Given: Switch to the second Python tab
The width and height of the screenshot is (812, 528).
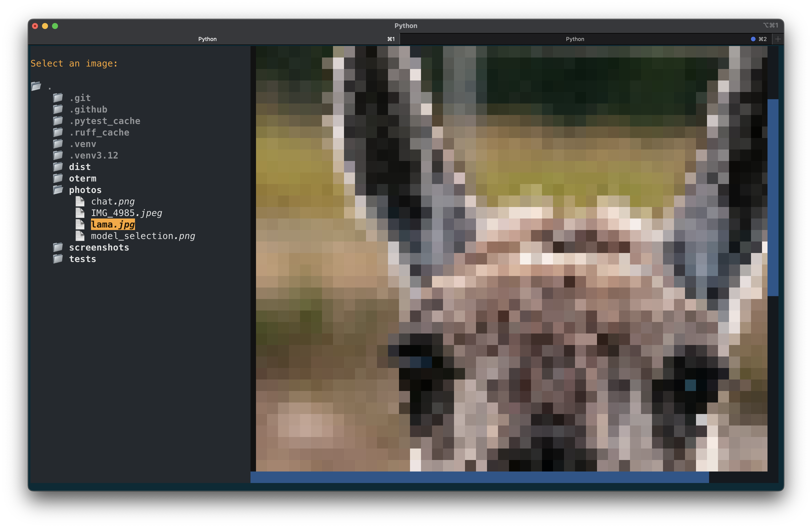Looking at the screenshot, I should pyautogui.click(x=575, y=39).
